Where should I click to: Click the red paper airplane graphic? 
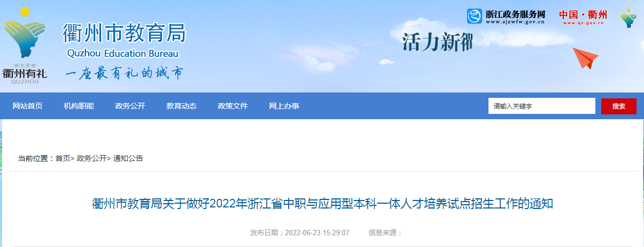click(x=585, y=58)
